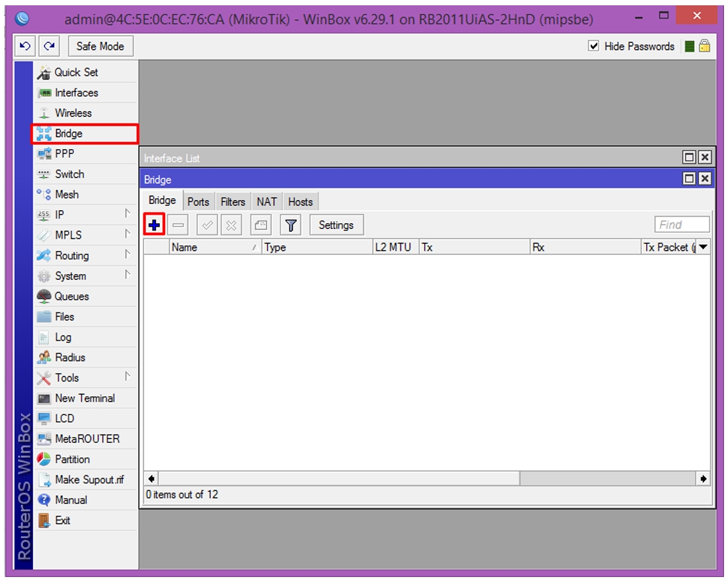728x581 pixels.
Task: Toggle the Hide Passwords checkbox
Action: click(593, 46)
